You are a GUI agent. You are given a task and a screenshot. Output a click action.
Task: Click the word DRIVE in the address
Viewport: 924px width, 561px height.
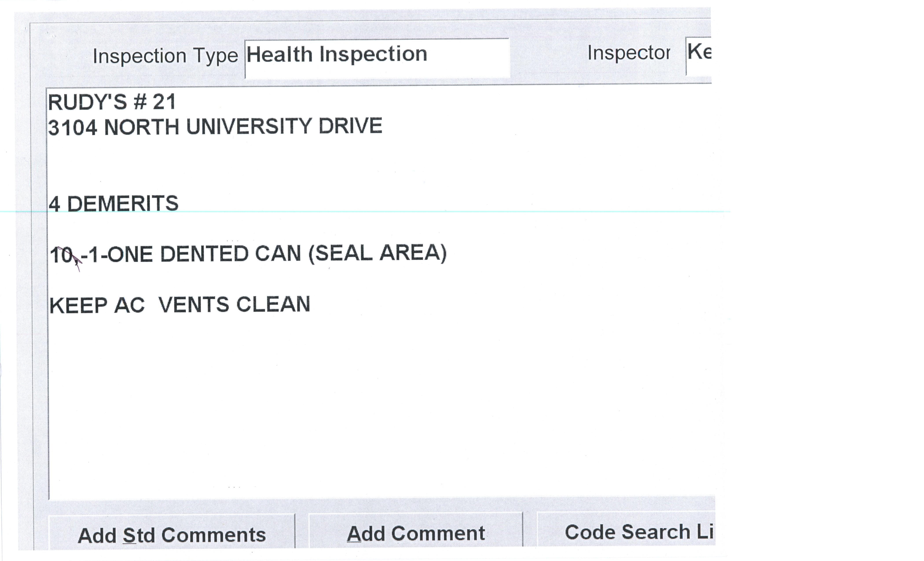point(350,126)
